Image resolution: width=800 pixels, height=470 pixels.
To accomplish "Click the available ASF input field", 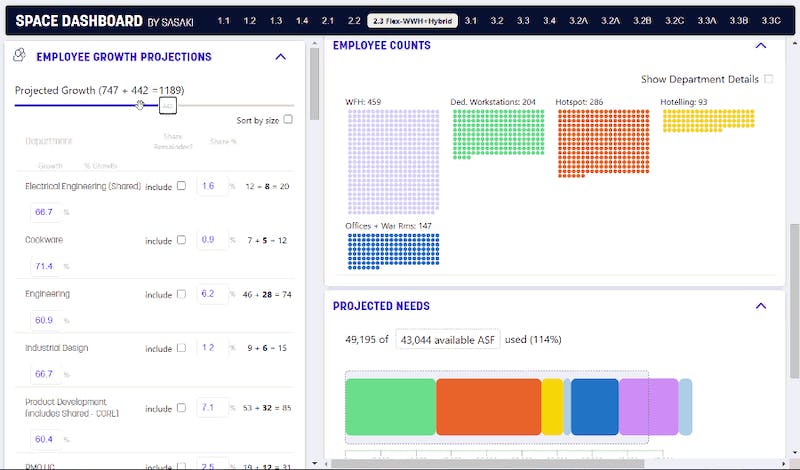I will [x=447, y=340].
